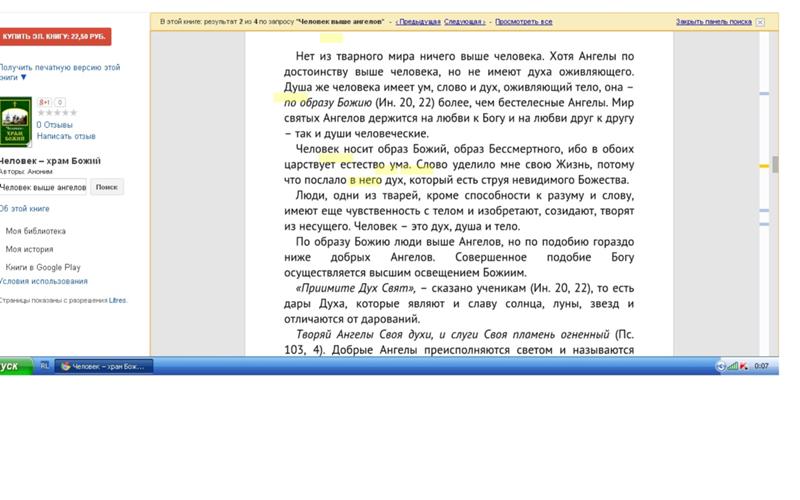Click the Пуск Start button
The width and height of the screenshot is (800, 500).
(x=15, y=366)
